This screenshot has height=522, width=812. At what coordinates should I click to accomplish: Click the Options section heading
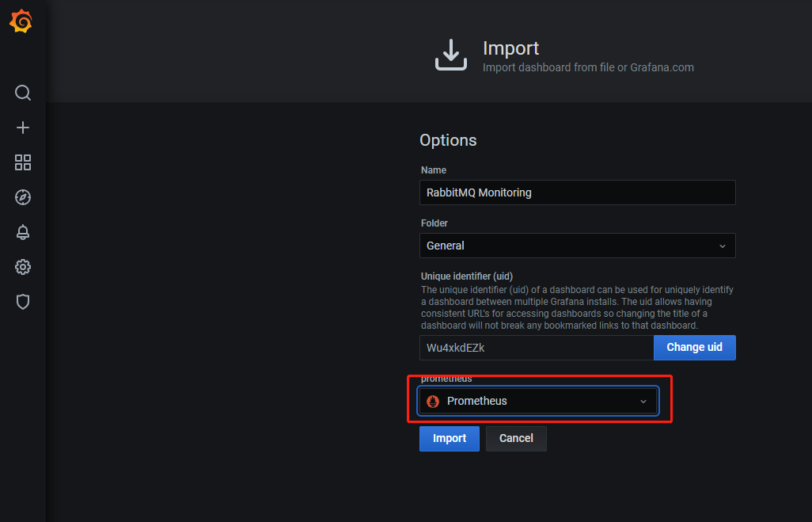pyautogui.click(x=448, y=140)
